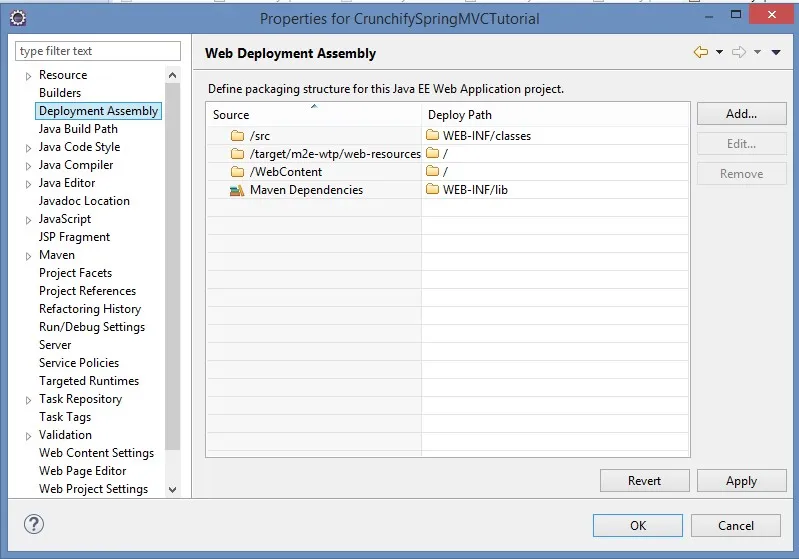Viewport: 799px width, 559px height.
Task: Expand the Java Compiler node
Action: point(29,166)
